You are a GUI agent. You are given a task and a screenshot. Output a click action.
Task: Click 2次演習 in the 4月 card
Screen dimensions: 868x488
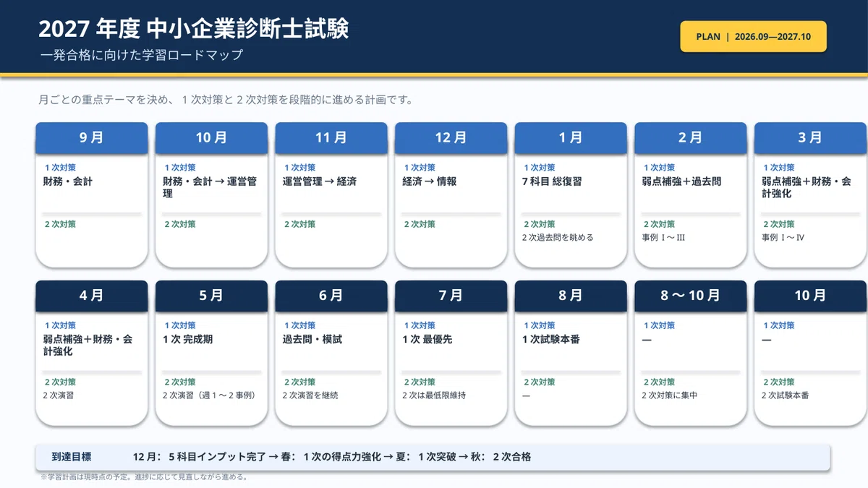(x=59, y=395)
